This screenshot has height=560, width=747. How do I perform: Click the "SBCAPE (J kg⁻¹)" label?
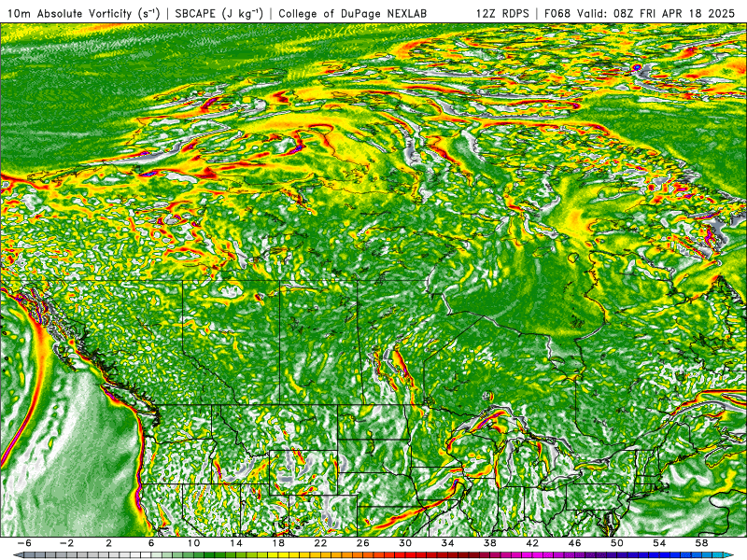tap(219, 13)
